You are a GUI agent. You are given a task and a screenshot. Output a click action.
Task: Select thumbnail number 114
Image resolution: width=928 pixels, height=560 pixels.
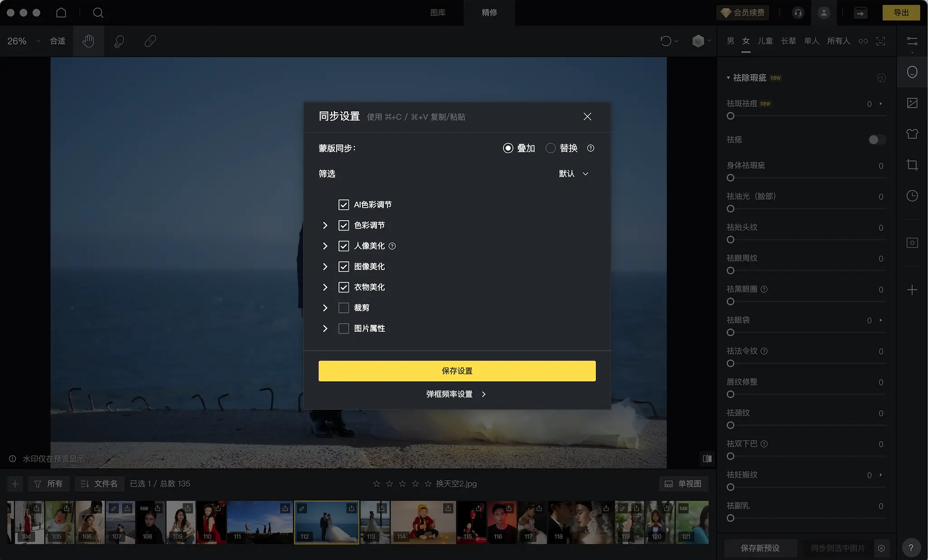point(422,522)
